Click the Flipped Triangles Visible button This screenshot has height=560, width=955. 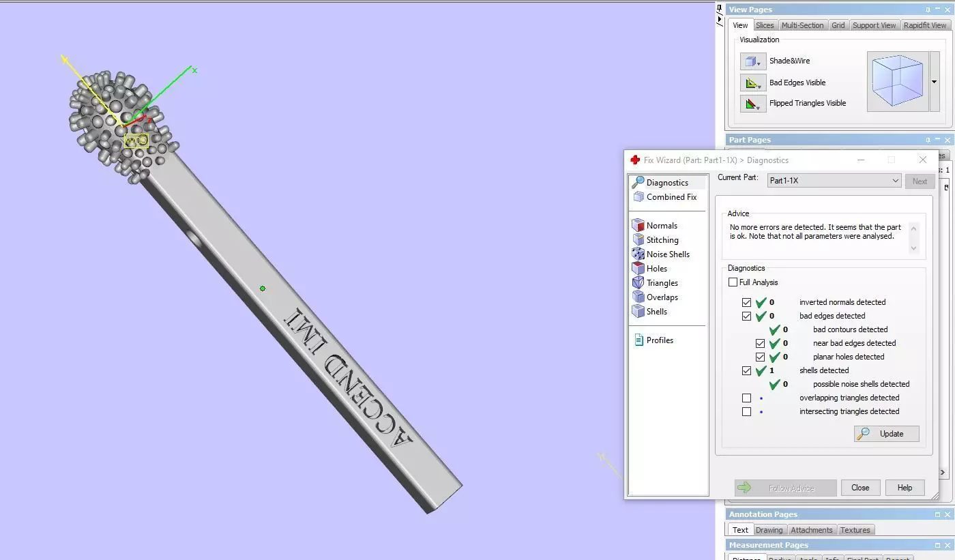click(753, 104)
